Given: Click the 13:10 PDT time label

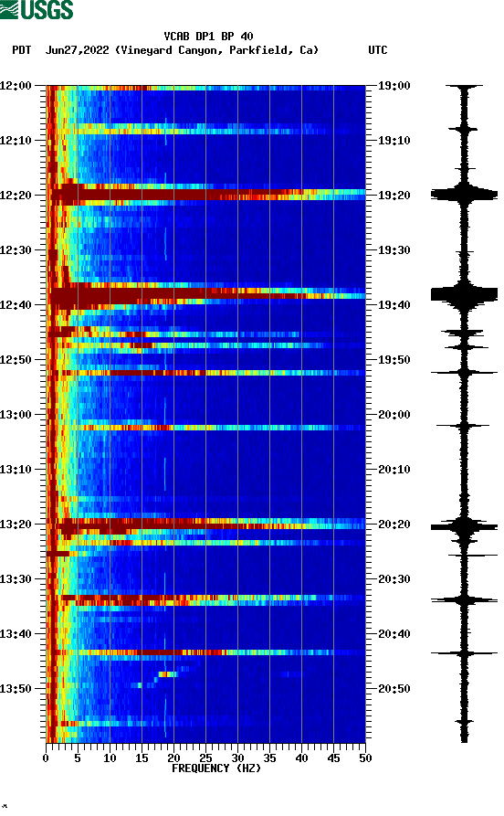Looking at the screenshot, I should [x=16, y=470].
